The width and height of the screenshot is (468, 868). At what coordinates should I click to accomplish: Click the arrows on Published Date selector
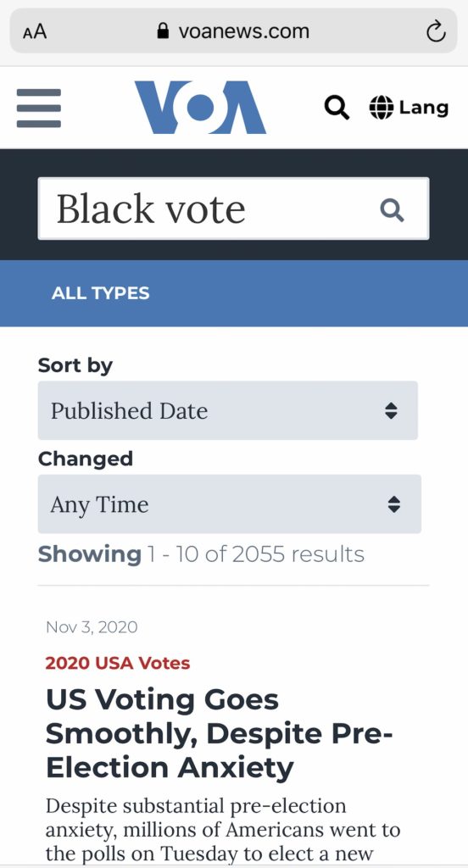391,411
